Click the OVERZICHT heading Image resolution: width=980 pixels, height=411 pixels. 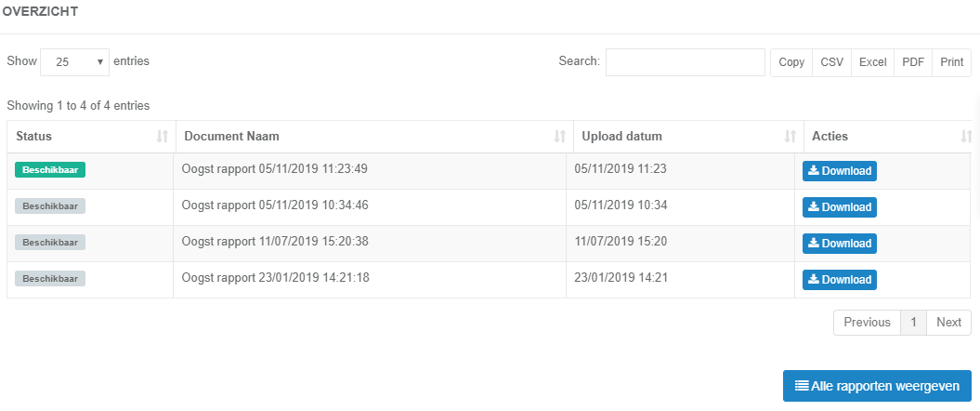tap(40, 12)
